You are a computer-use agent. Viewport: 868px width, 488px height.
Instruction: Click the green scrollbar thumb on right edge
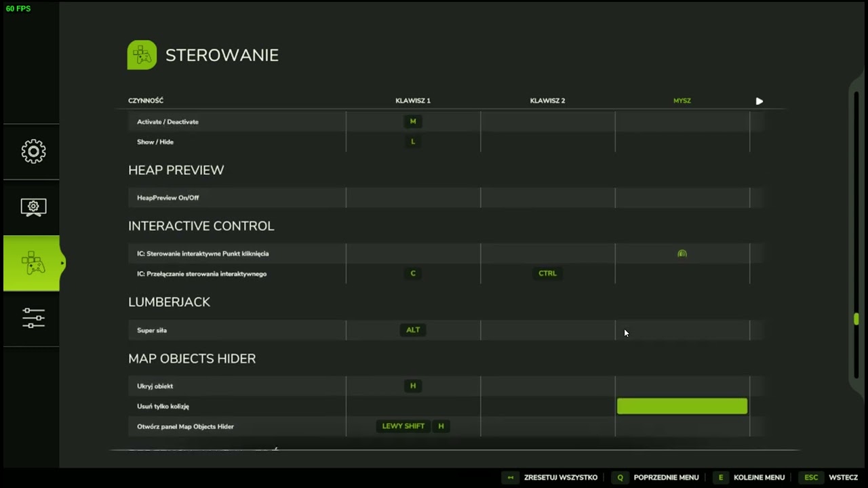pos(856,319)
